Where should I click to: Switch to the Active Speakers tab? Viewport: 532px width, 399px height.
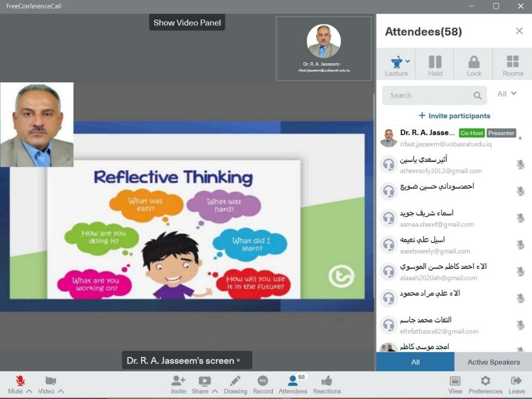click(x=493, y=362)
